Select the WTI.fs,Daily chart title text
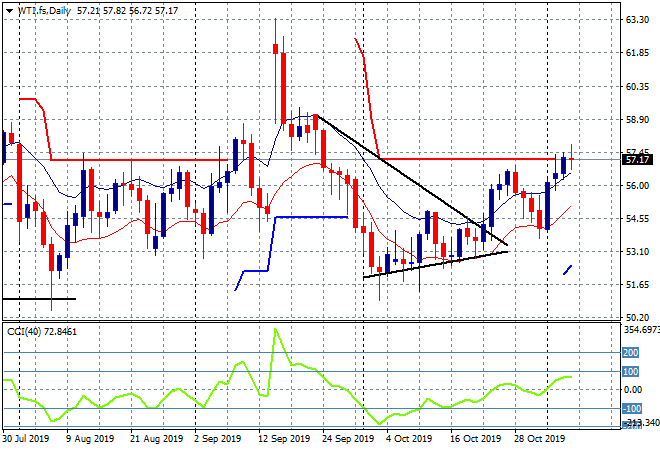 44,11
